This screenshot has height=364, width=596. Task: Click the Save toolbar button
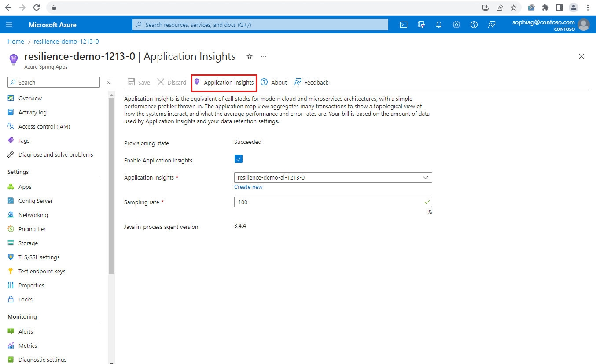tap(139, 82)
